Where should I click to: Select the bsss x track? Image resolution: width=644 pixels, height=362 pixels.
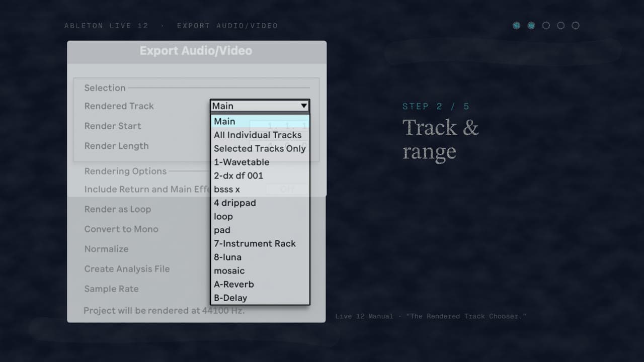[260, 189]
